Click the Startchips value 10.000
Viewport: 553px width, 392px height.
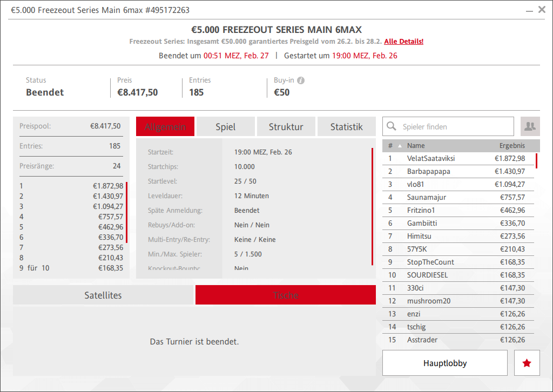(x=245, y=166)
